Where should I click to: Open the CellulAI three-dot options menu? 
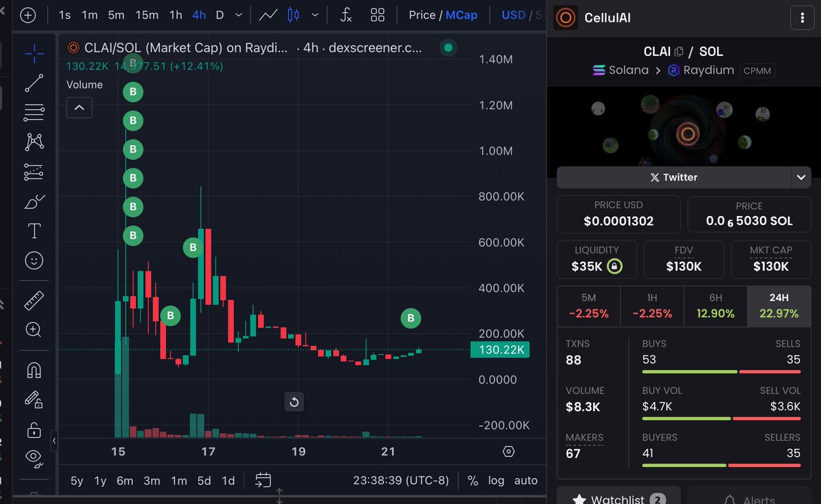click(x=802, y=18)
